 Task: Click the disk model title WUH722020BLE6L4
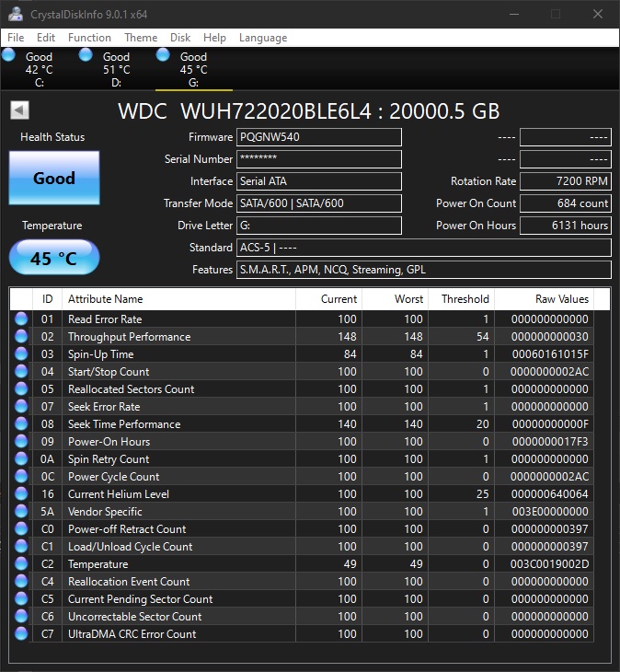pyautogui.click(x=308, y=111)
